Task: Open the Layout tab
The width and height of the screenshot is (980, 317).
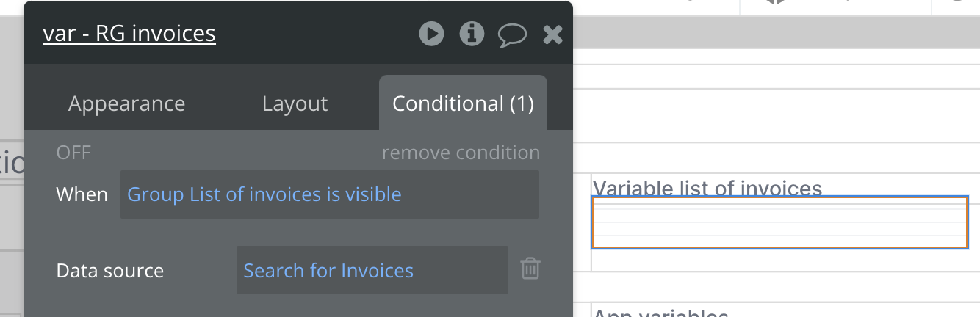Action: click(295, 103)
